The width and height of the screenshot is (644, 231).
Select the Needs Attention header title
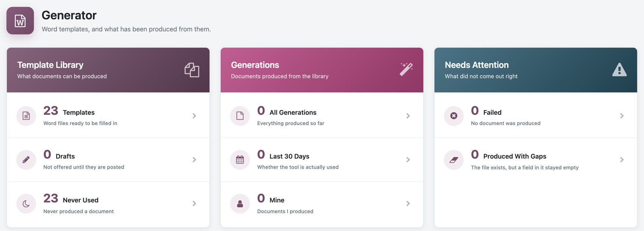(477, 65)
